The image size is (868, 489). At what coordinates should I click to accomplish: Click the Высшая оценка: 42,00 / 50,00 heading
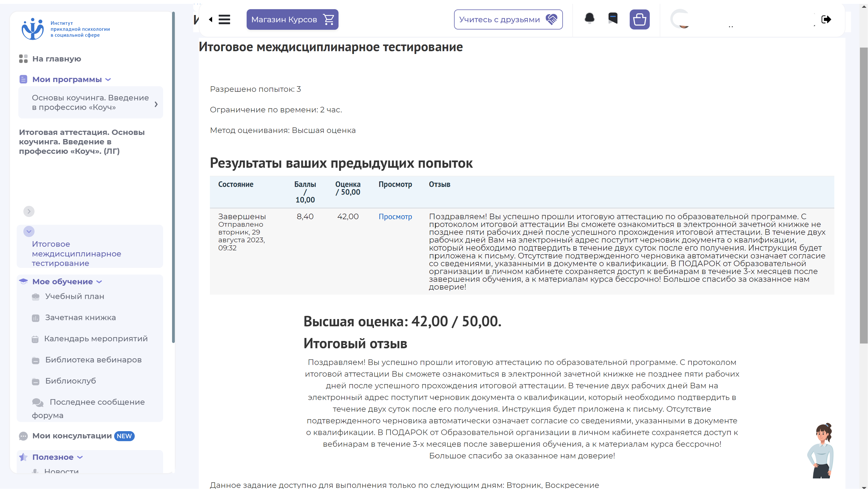point(402,321)
